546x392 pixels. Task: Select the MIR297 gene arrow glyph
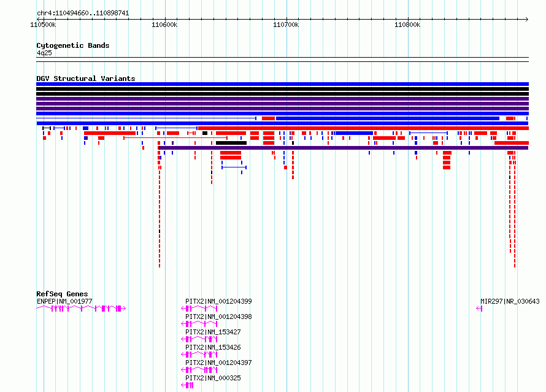479,309
